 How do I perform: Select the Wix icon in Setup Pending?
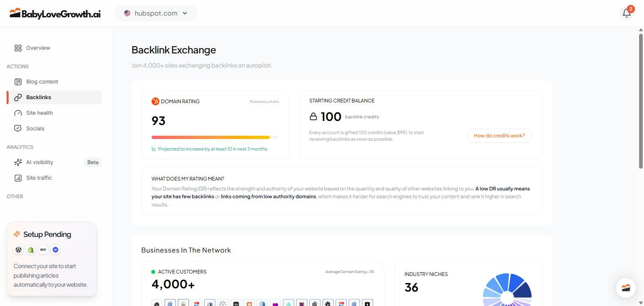[x=43, y=250]
